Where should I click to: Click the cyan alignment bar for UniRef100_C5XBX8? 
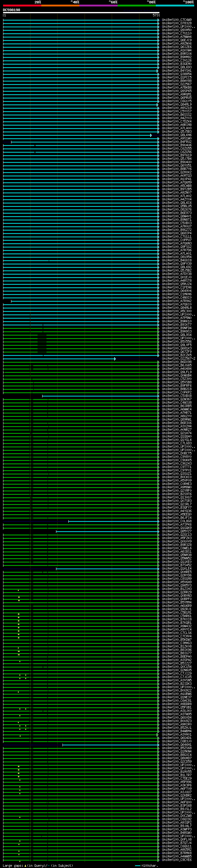coord(101,396)
